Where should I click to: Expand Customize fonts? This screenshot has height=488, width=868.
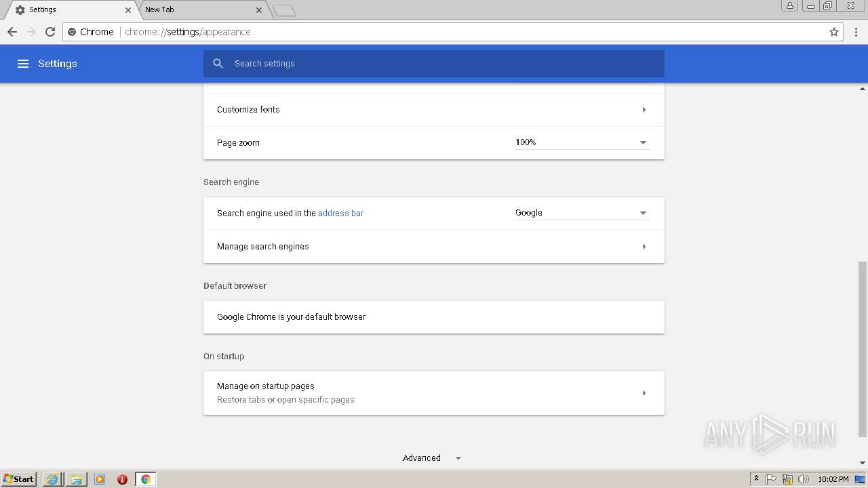pyautogui.click(x=434, y=110)
